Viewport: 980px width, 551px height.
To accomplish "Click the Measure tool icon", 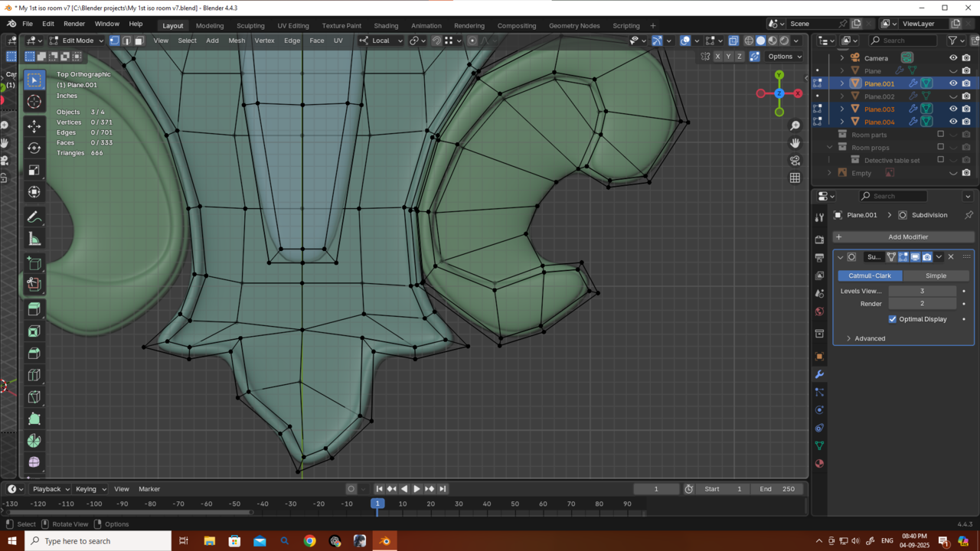I will pos(34,240).
